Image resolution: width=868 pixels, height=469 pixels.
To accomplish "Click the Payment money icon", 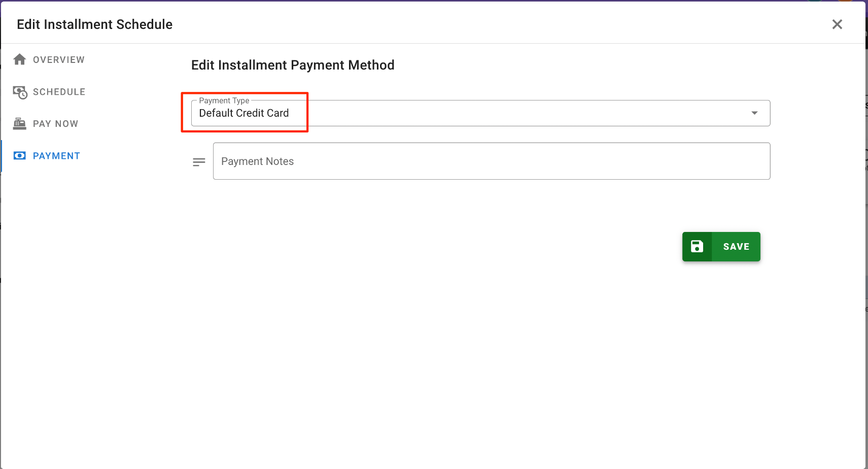I will 20,156.
